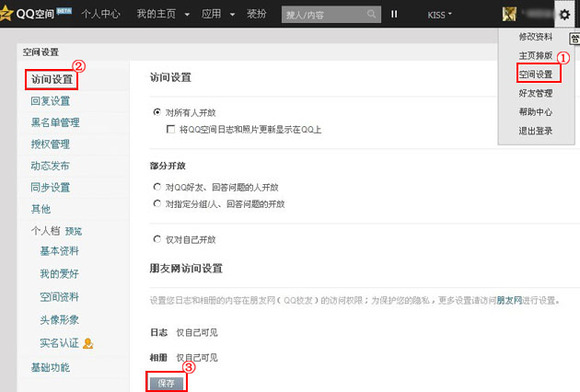Click the 实名认证 badge icon
The image size is (580, 392).
[x=88, y=344]
